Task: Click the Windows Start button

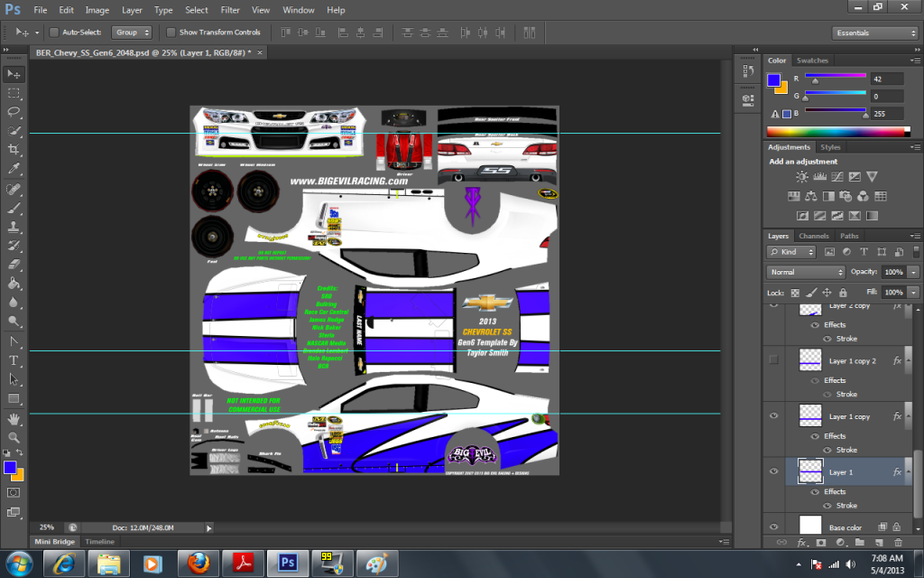Action: coord(20,564)
